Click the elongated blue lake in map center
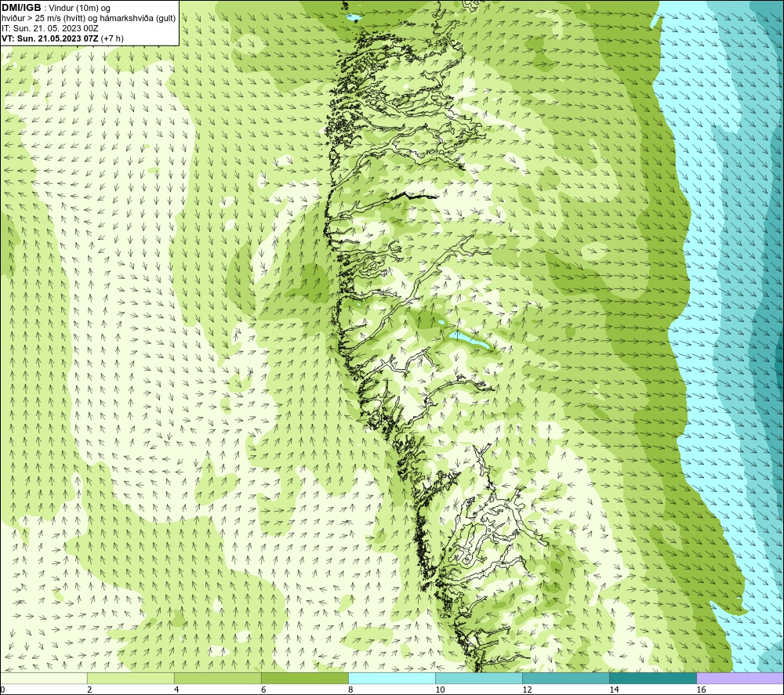784x695 pixels. pyautogui.click(x=469, y=339)
